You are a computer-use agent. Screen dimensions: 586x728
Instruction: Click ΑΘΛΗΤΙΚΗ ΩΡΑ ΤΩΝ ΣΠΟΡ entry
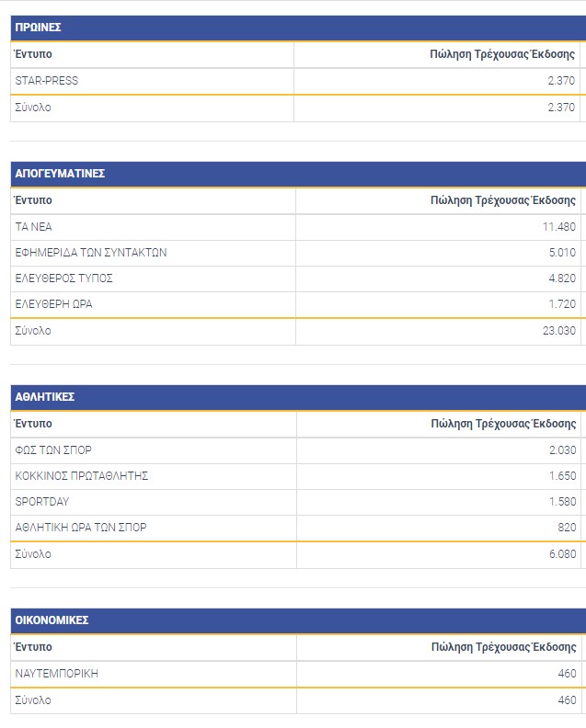click(x=81, y=528)
